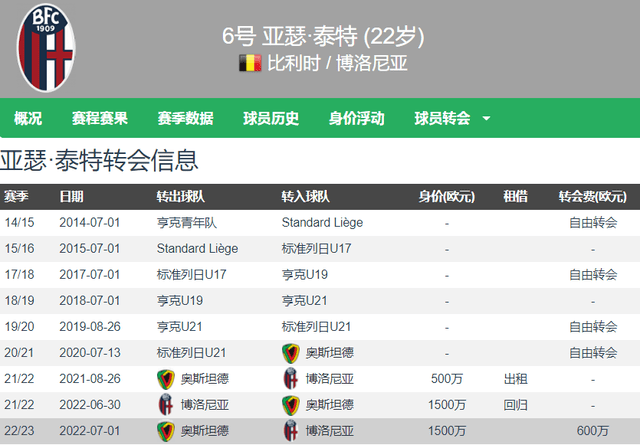
Task: Click 标准列日U17 in the 2015-07-01 row
Action: point(316,249)
